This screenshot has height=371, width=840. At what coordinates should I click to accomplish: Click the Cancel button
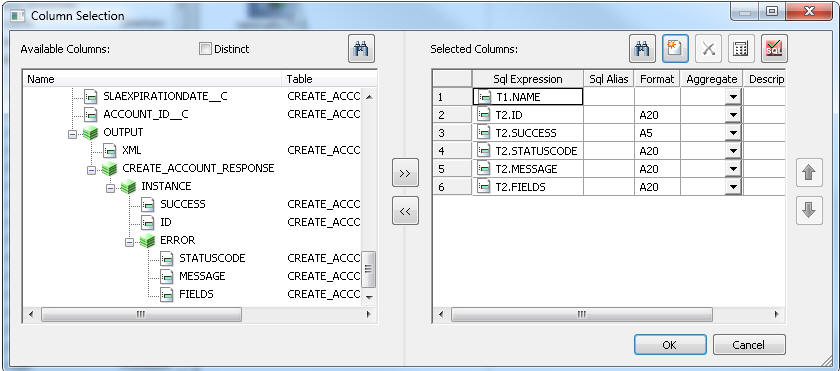tap(749, 345)
